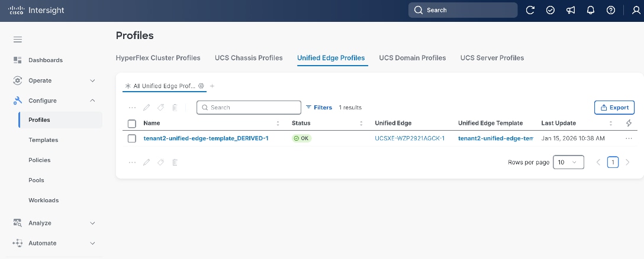
Task: Click the top toolbar edit pencil icon
Action: click(146, 108)
